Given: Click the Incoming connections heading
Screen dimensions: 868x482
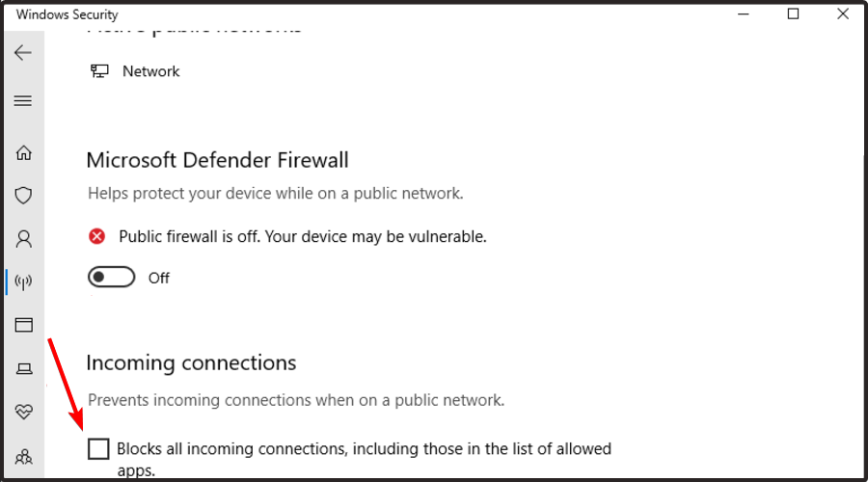Looking at the screenshot, I should click(x=191, y=362).
